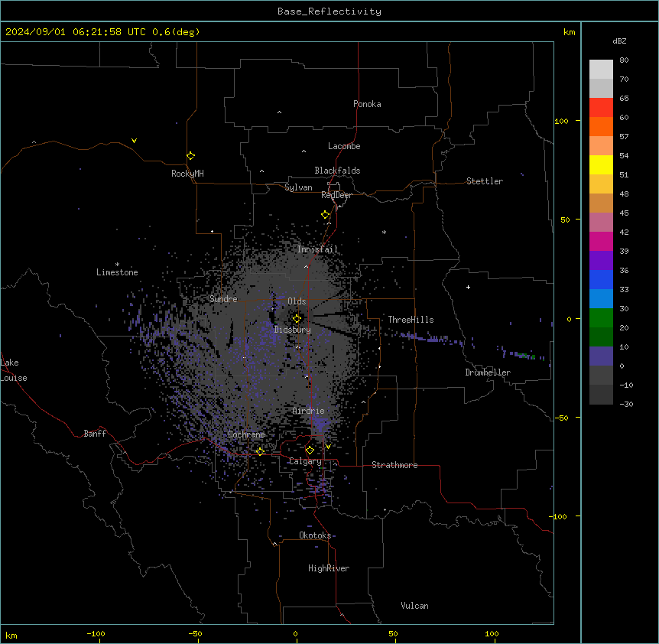Click the 80 to 70 dBZ light gray swatch
Viewport: 659px width, 644px height.
coord(601,70)
